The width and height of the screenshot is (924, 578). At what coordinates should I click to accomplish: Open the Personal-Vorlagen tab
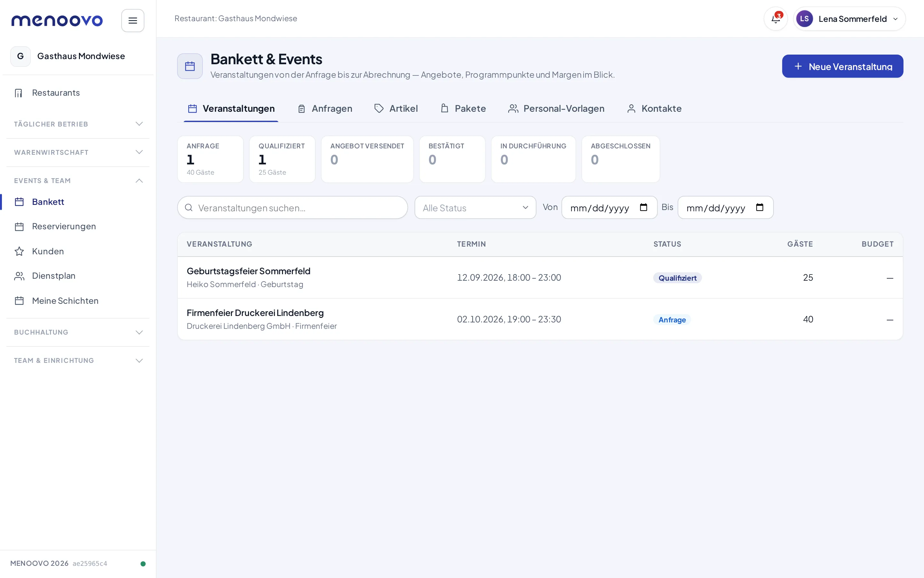click(x=556, y=109)
